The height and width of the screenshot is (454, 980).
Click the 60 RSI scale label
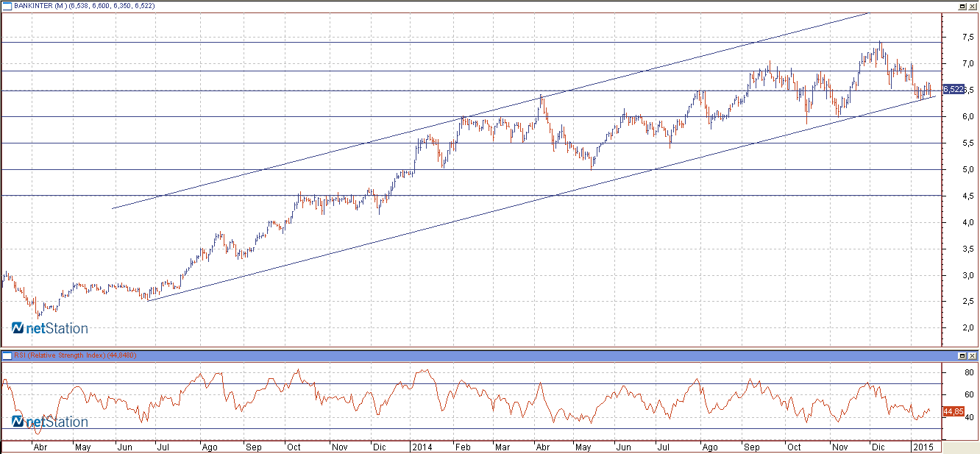click(967, 395)
